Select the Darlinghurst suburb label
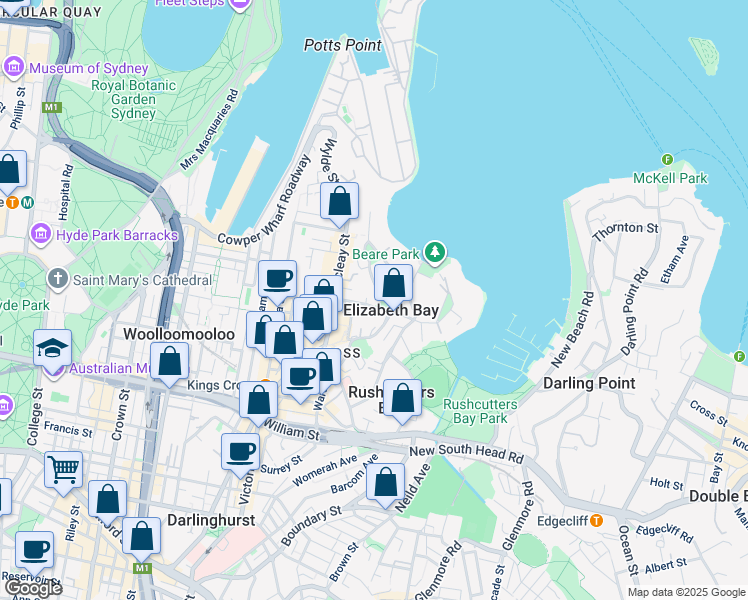The height and width of the screenshot is (600, 748). click(211, 520)
